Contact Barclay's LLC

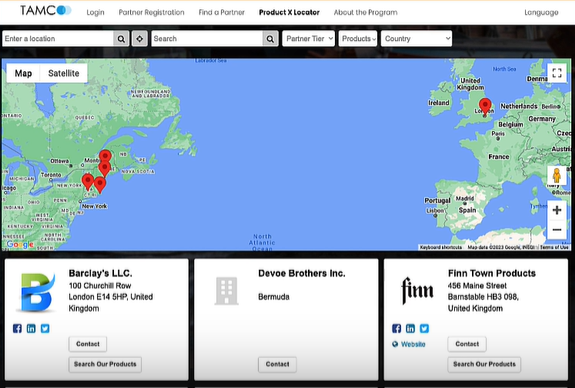pos(88,344)
